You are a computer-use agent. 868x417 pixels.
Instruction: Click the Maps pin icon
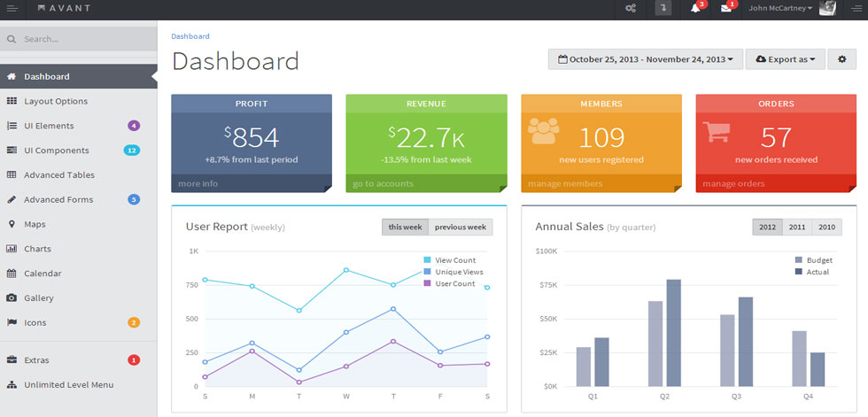[x=12, y=224]
